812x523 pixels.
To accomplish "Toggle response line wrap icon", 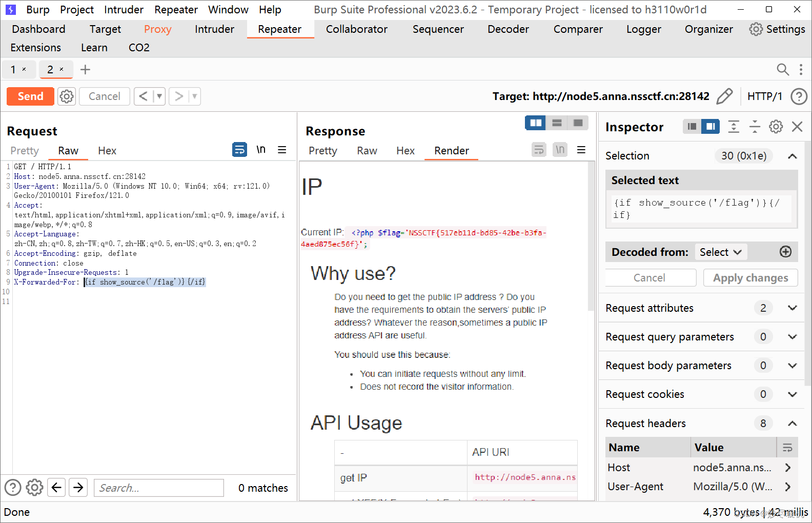I will tap(539, 150).
